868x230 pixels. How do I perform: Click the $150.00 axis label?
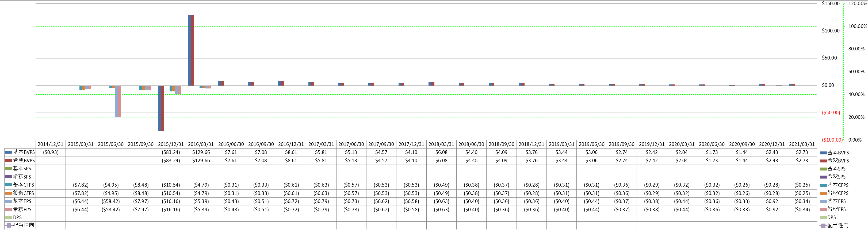coord(831,3)
